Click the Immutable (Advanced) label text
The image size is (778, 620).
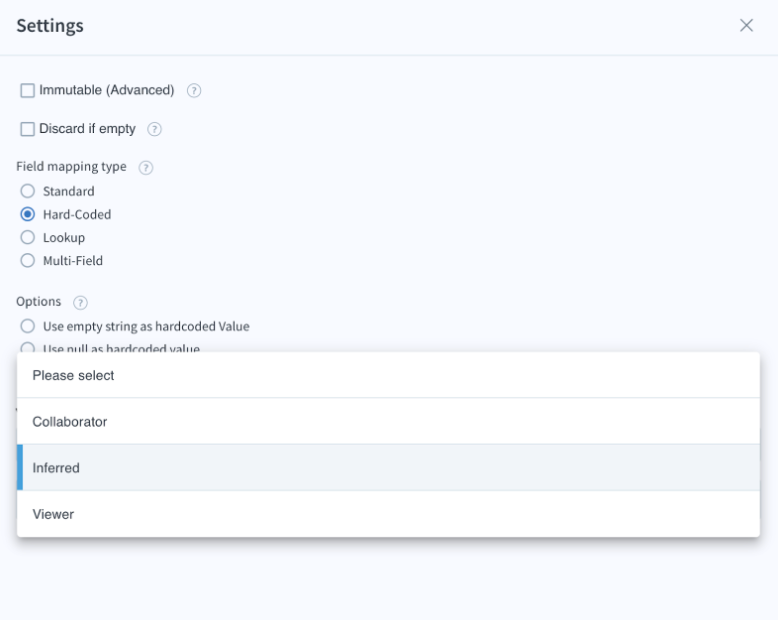(x=107, y=90)
